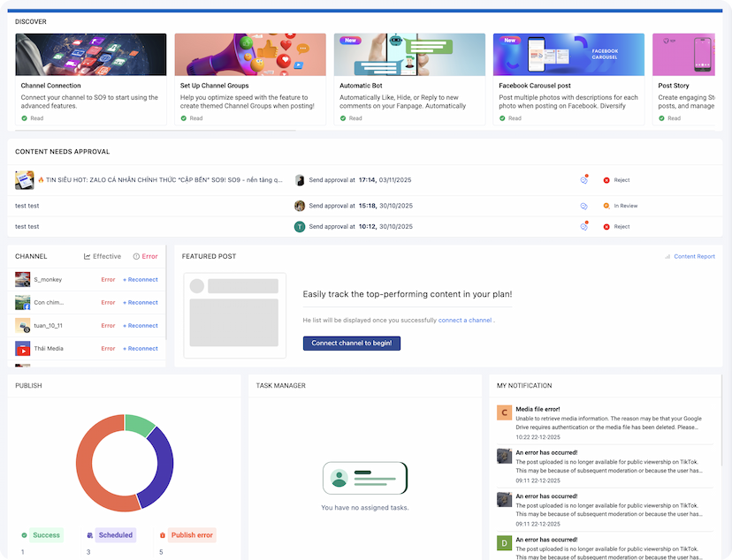732x560 pixels.
Task: Reconnect the Thái Media channel
Action: pyautogui.click(x=141, y=348)
